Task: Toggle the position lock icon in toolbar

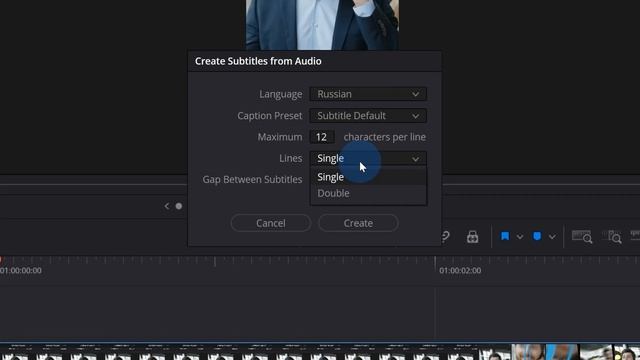Action: click(x=472, y=236)
